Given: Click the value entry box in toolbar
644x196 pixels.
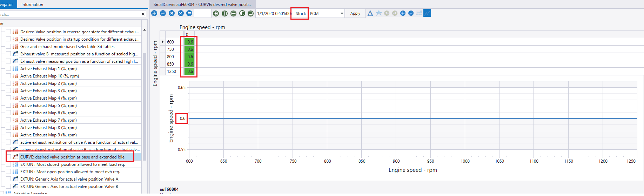Looking at the screenshot, I should click(x=203, y=13).
